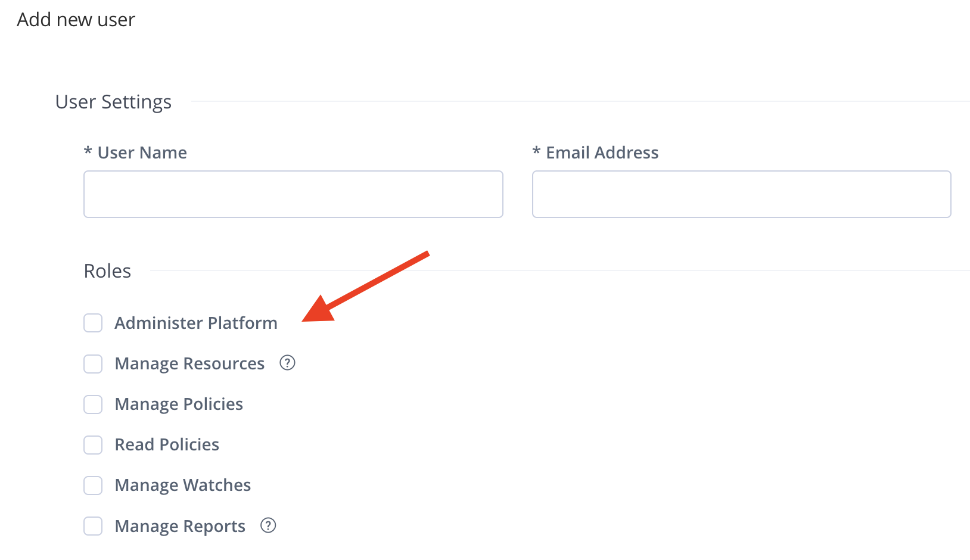
Task: Focus the Email Address input field
Action: pyautogui.click(x=741, y=194)
